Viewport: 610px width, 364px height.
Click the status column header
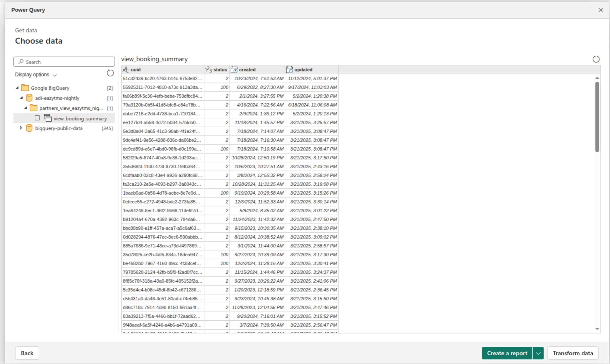coord(217,70)
